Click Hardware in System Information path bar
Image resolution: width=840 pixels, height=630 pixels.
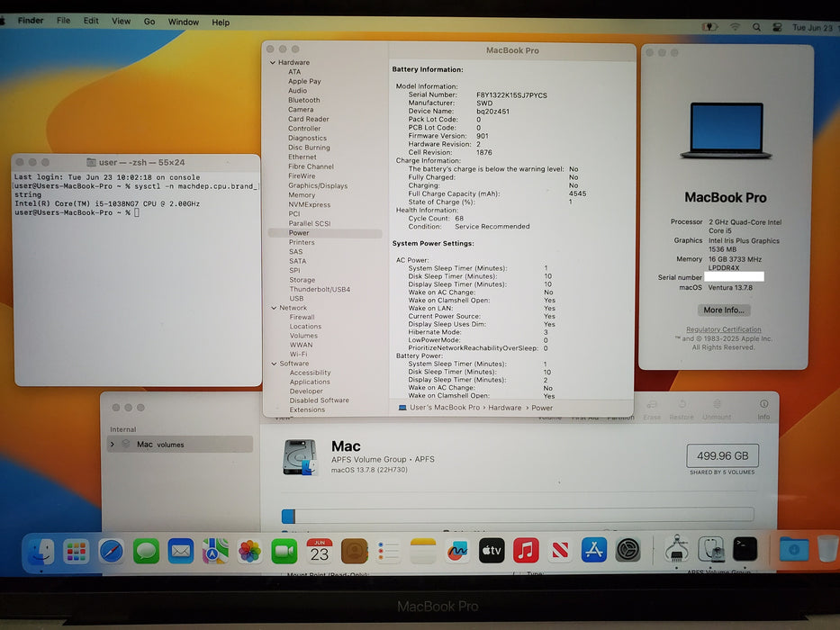[x=505, y=408]
